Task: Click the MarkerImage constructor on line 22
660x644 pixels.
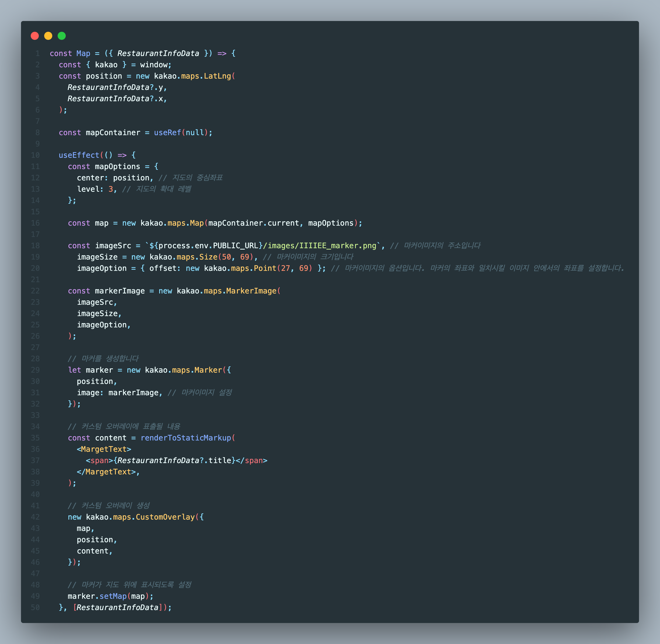Action: coord(251,291)
